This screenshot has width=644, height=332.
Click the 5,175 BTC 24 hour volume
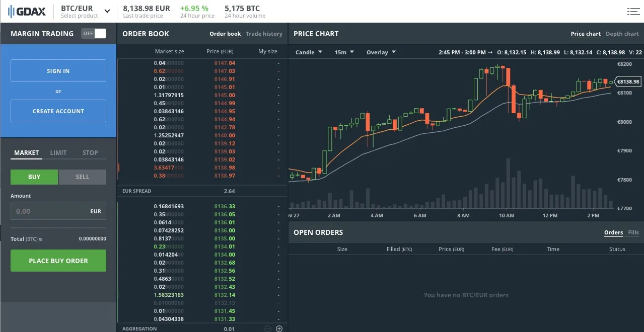click(243, 9)
